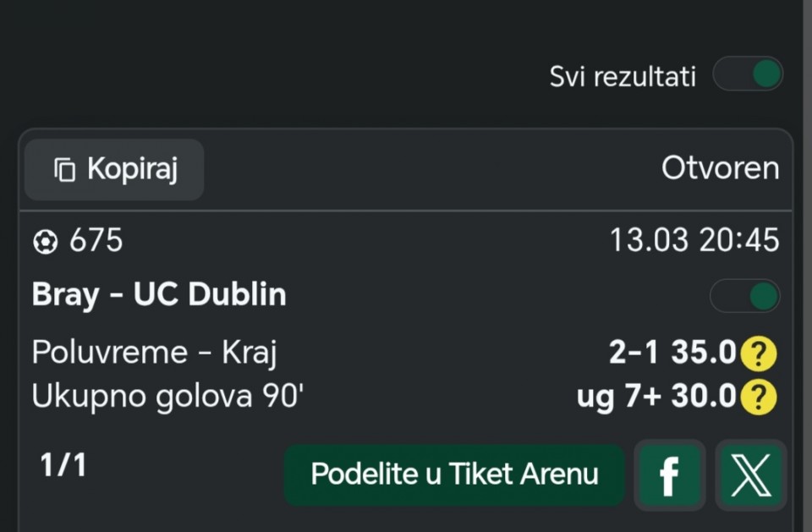This screenshot has height=532, width=812.
Task: Toggle the Svi rezultati switch
Action: [x=748, y=75]
